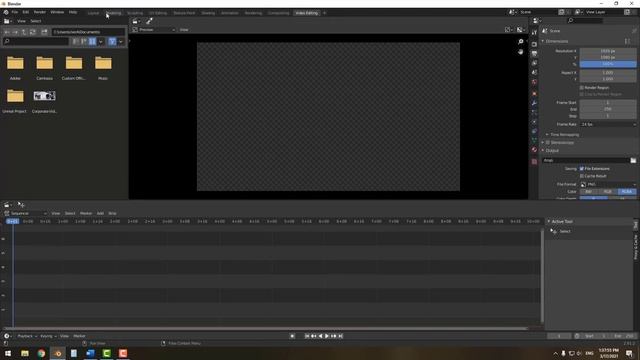Switch to the Compositing workspace tab
The width and height of the screenshot is (640, 360).
click(278, 13)
